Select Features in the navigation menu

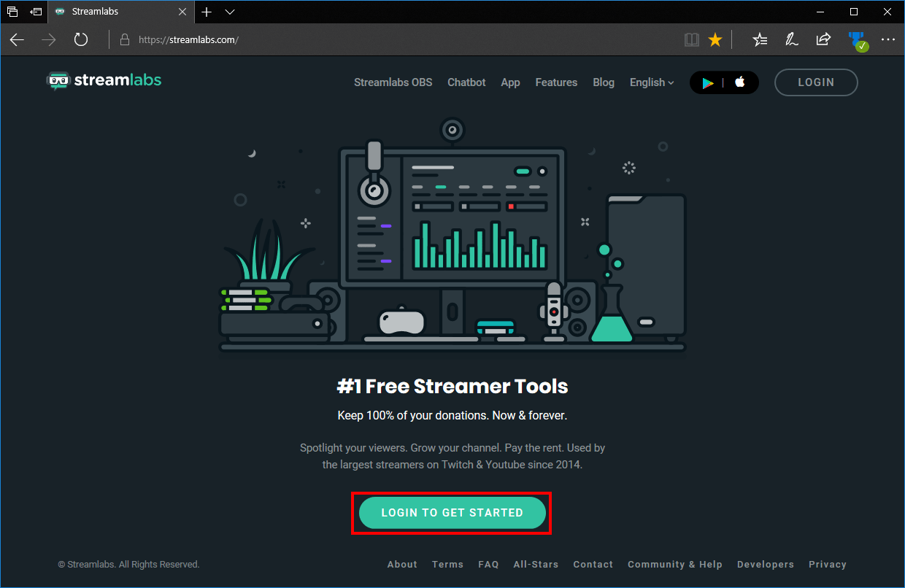(x=556, y=82)
